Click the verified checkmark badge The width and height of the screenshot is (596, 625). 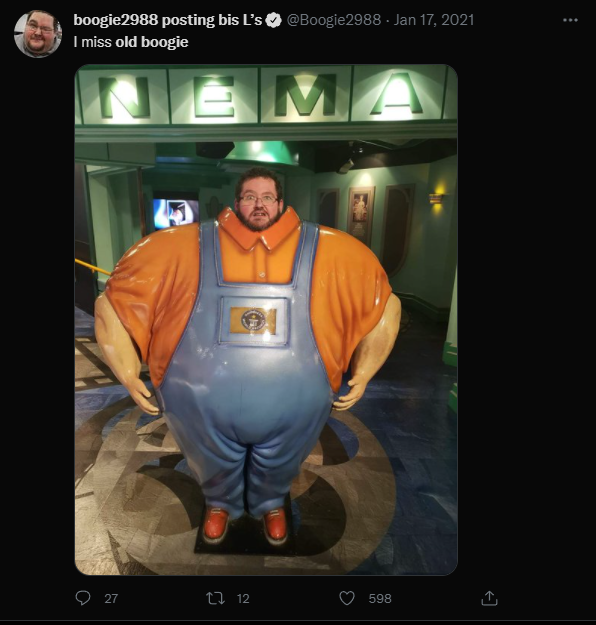pyautogui.click(x=273, y=20)
